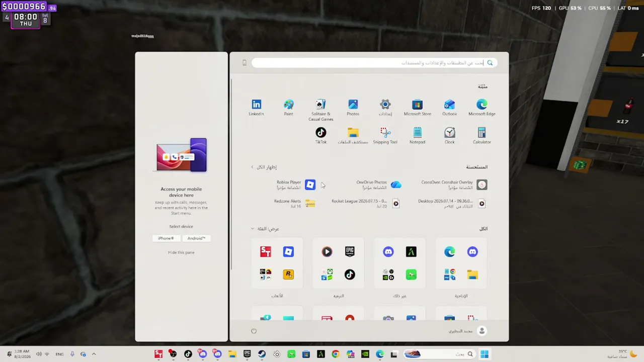Launch Paint from pinned apps

[288, 108]
